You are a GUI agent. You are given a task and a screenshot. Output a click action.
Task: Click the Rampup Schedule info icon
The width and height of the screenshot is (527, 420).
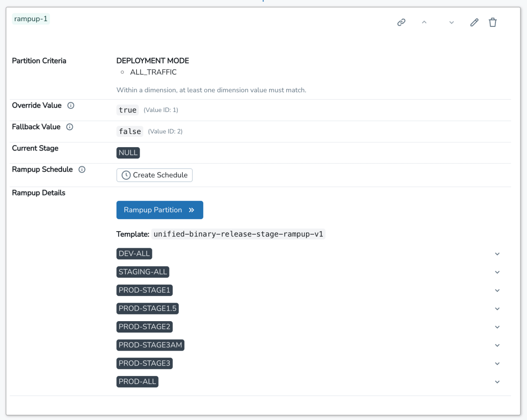(x=82, y=169)
